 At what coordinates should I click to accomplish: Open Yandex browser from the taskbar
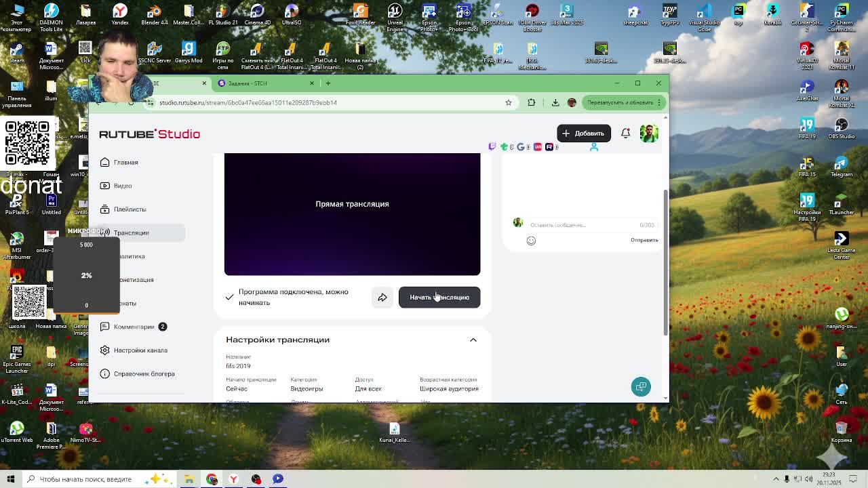[x=233, y=479]
